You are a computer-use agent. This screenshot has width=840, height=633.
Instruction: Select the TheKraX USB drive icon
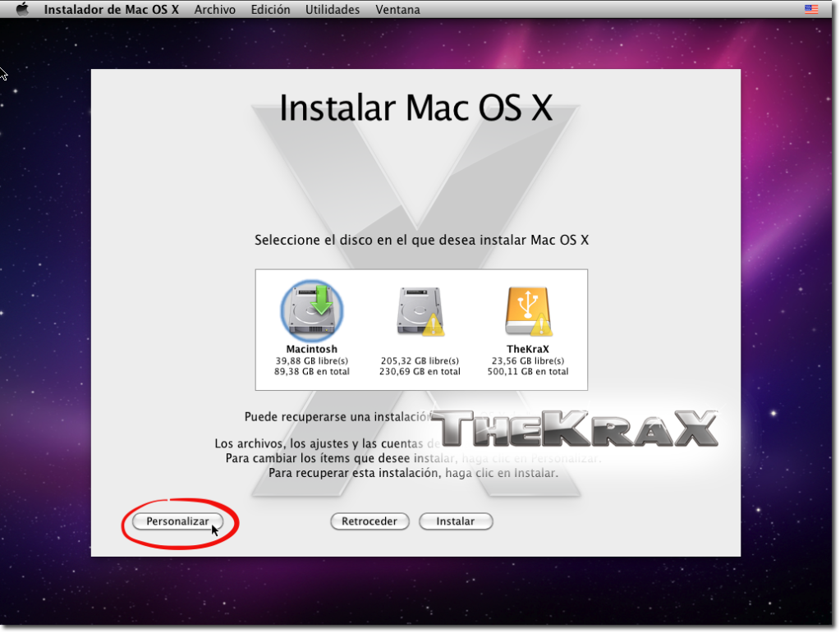[x=528, y=312]
